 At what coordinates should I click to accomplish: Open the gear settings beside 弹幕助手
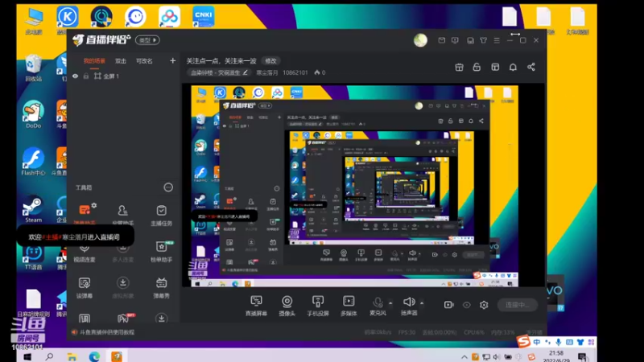coord(94,205)
